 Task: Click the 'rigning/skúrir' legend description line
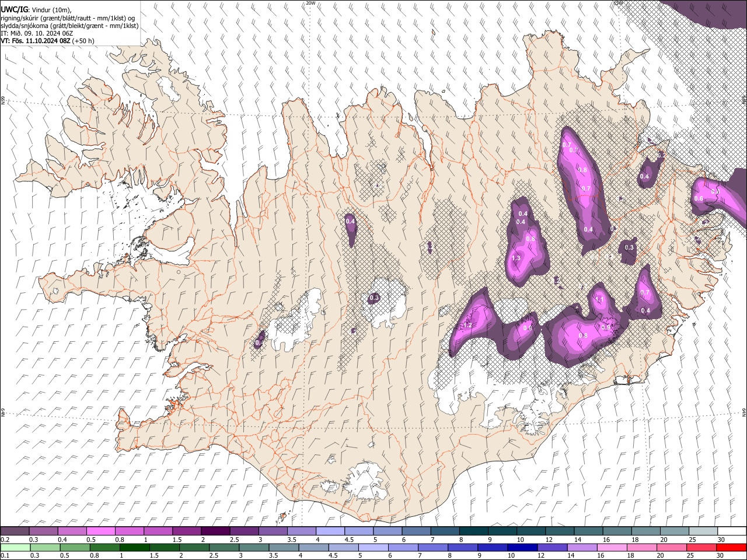click(x=68, y=18)
